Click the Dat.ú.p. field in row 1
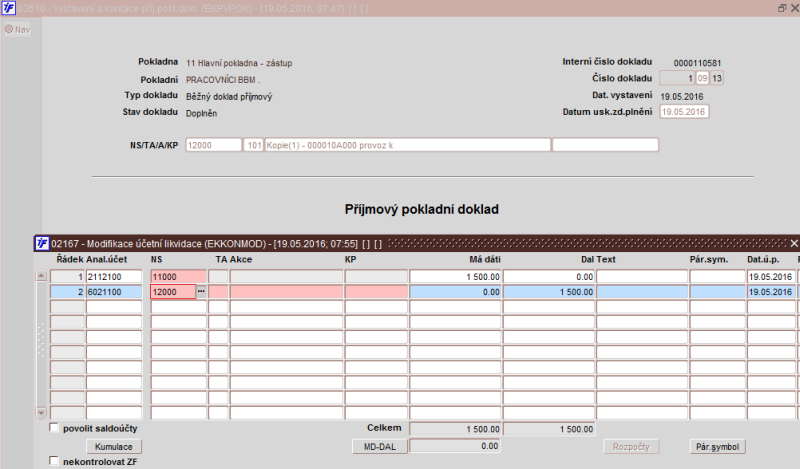The height and width of the screenshot is (469, 800). [x=770, y=277]
